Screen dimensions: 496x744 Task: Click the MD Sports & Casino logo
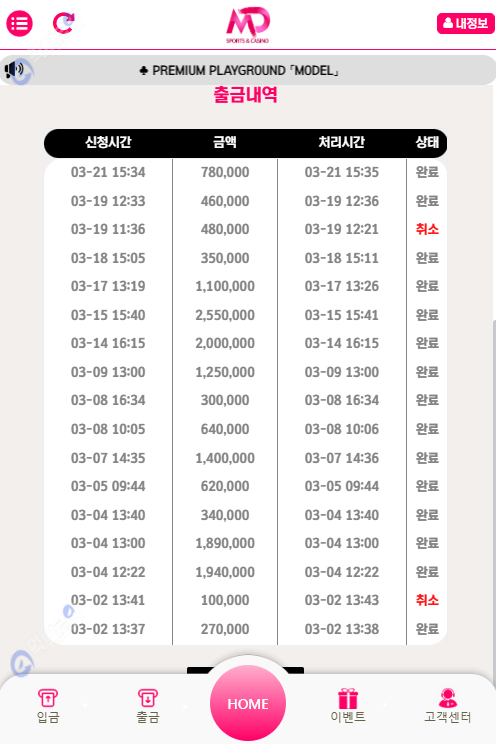(x=248, y=25)
